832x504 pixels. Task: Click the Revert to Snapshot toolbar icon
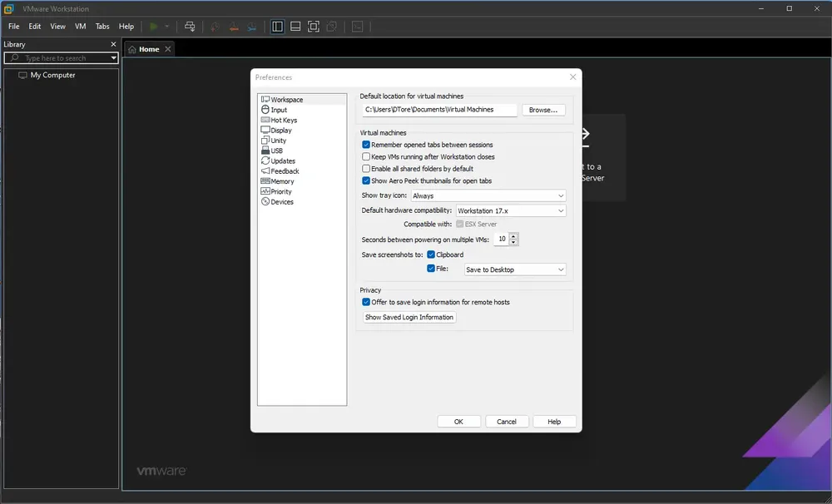tap(234, 27)
